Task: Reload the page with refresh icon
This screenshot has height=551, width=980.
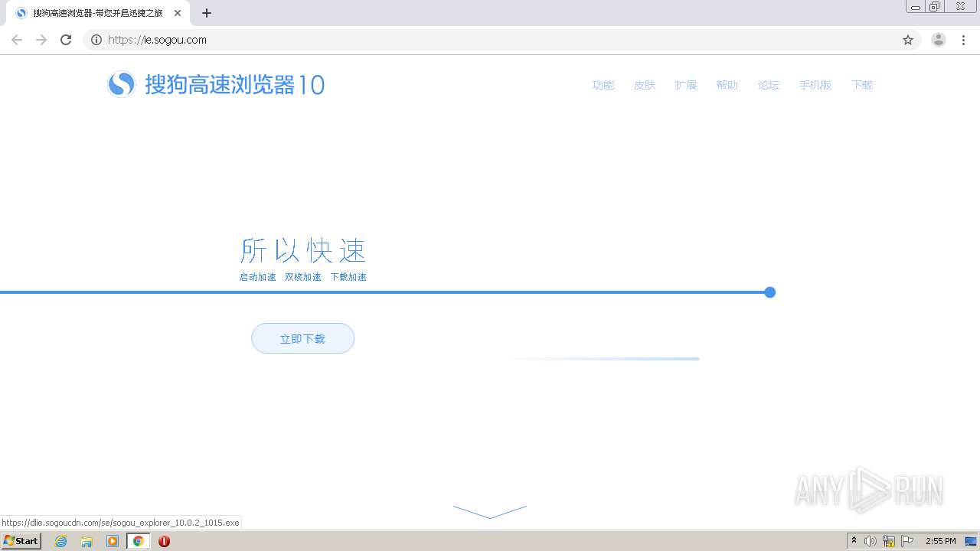Action: [66, 40]
